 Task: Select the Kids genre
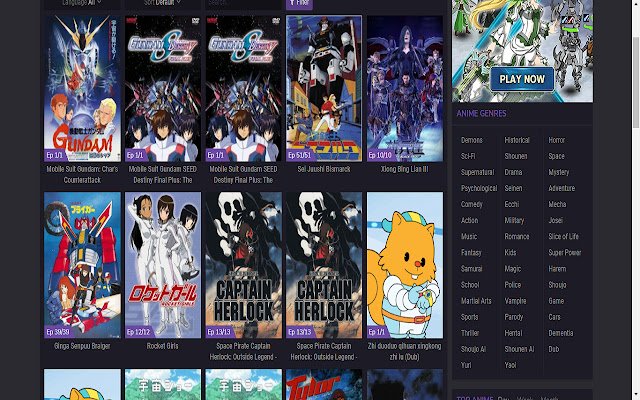510,253
